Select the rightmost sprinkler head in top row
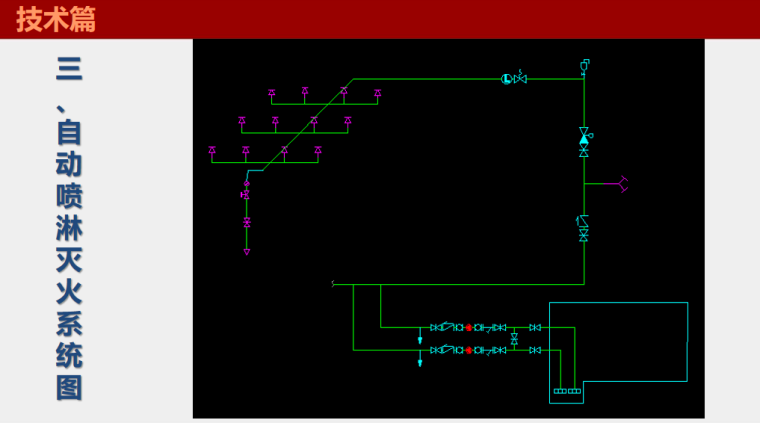Image resolution: width=760 pixels, height=423 pixels. tap(377, 94)
